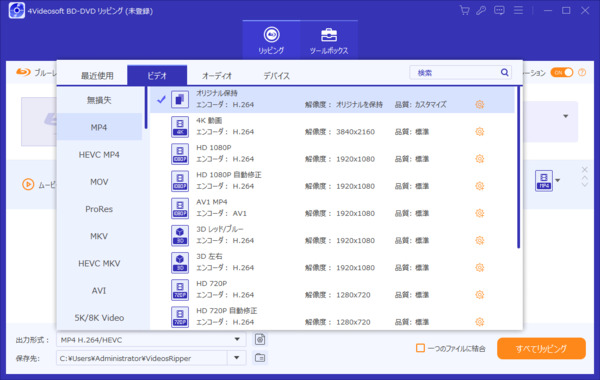Screen dimensions: 600x380
Task: Choose the 5K/8K Video format category
Action: pos(99,318)
